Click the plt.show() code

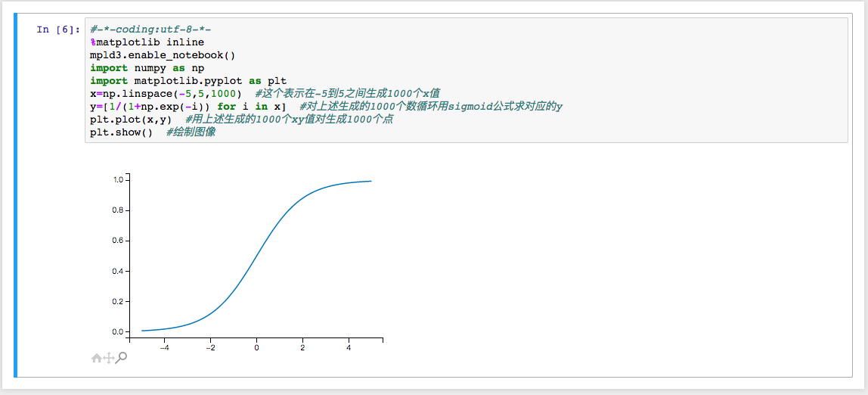coord(121,133)
